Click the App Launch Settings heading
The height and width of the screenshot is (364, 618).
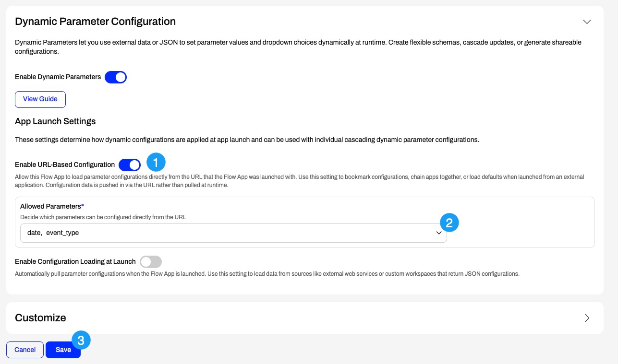pyautogui.click(x=55, y=121)
